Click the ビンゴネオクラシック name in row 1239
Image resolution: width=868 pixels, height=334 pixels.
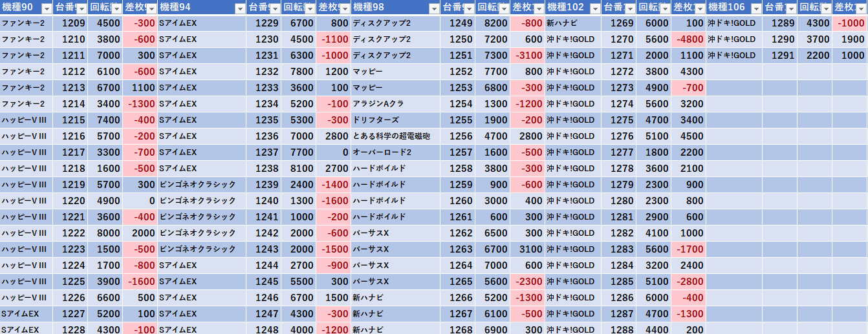tap(197, 184)
